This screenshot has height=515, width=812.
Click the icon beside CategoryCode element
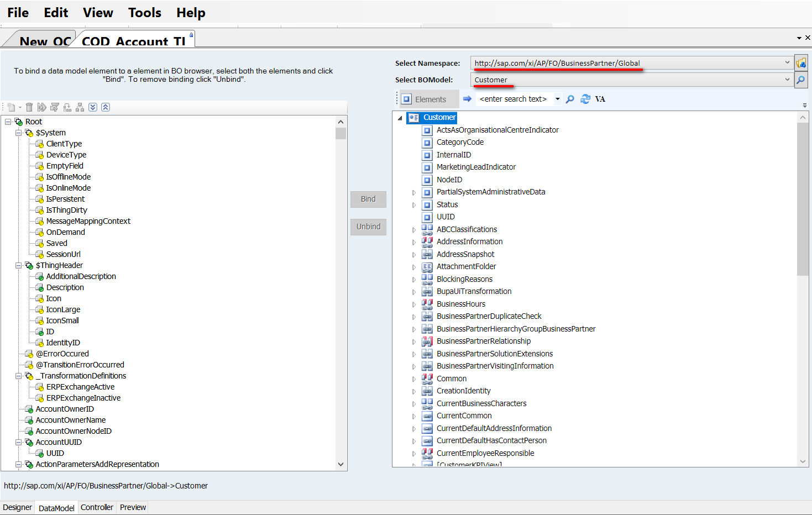click(427, 143)
